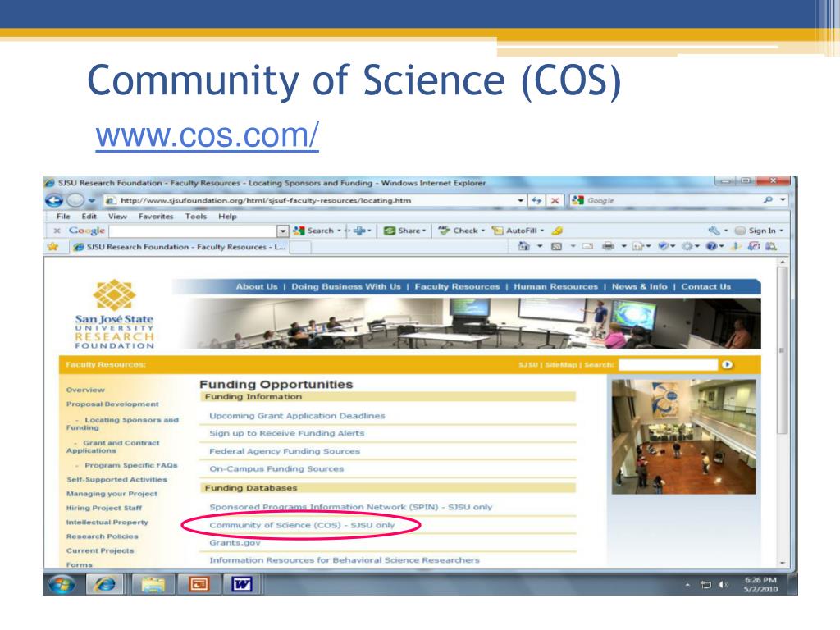Open the Sign In dropdown on Google Toolbar
Screen dimensions: 840x630
781,231
